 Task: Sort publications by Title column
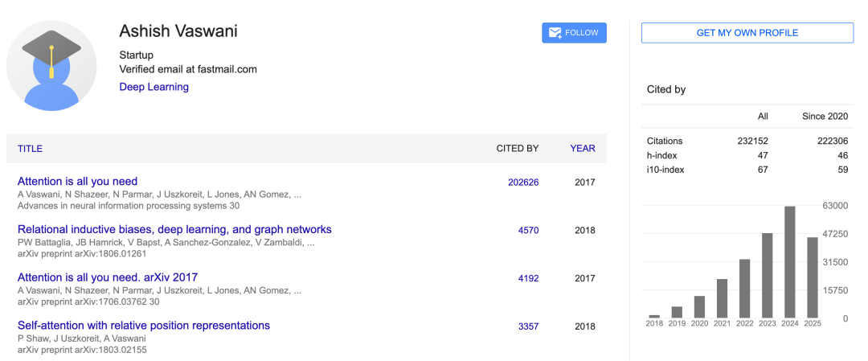[x=30, y=149]
